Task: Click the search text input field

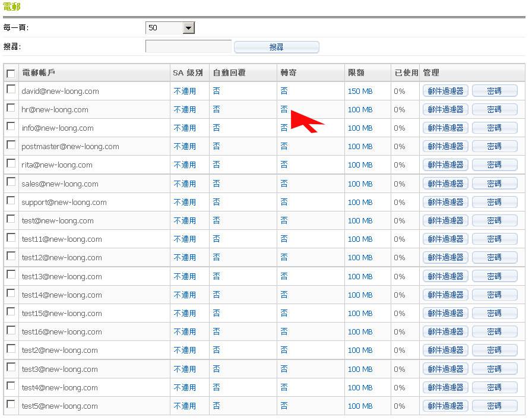Action: point(188,46)
